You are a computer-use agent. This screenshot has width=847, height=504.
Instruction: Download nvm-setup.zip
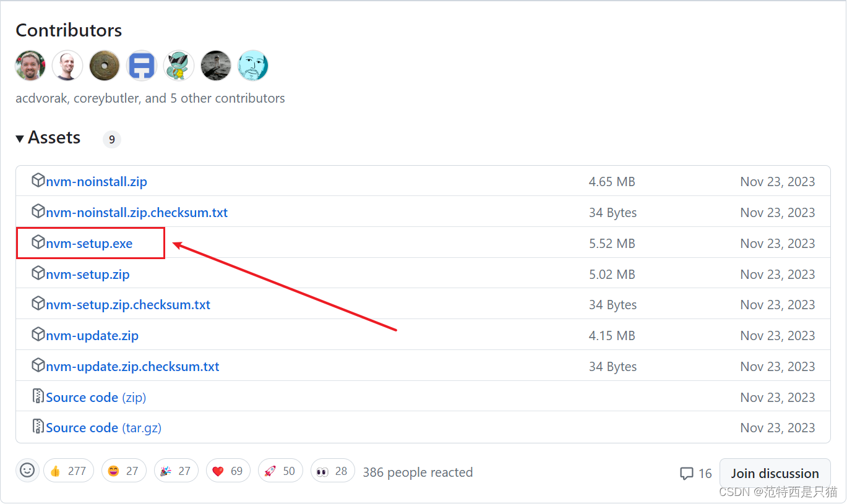(x=88, y=275)
